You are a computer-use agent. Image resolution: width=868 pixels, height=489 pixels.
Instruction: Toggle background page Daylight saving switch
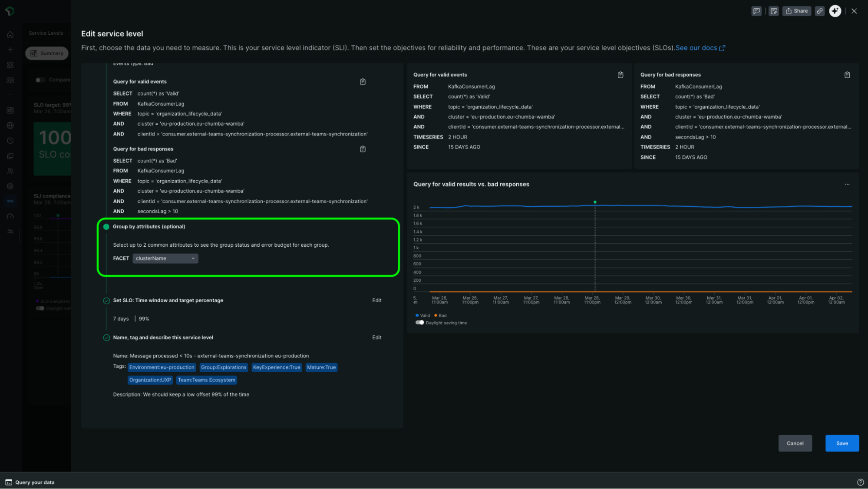tap(40, 308)
